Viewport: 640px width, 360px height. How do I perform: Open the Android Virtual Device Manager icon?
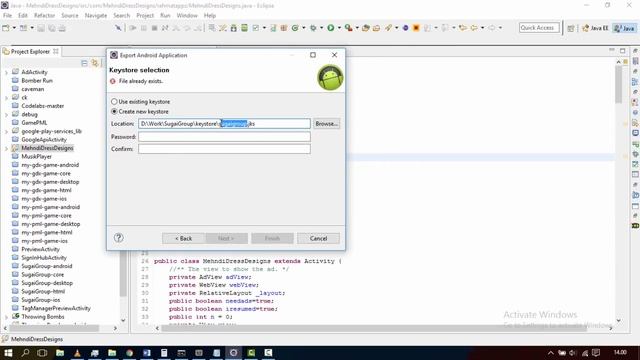(x=244, y=28)
